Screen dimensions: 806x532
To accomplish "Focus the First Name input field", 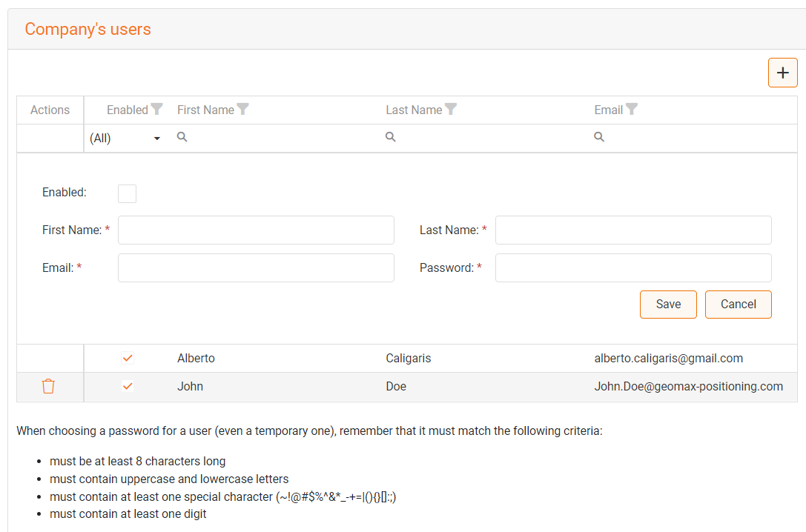I will tap(256, 230).
